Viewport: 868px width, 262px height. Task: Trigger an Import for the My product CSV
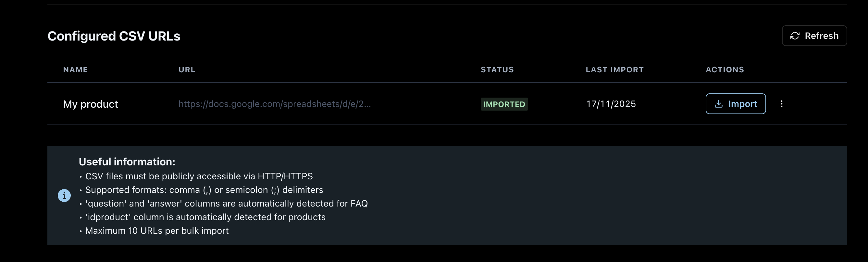tap(736, 104)
